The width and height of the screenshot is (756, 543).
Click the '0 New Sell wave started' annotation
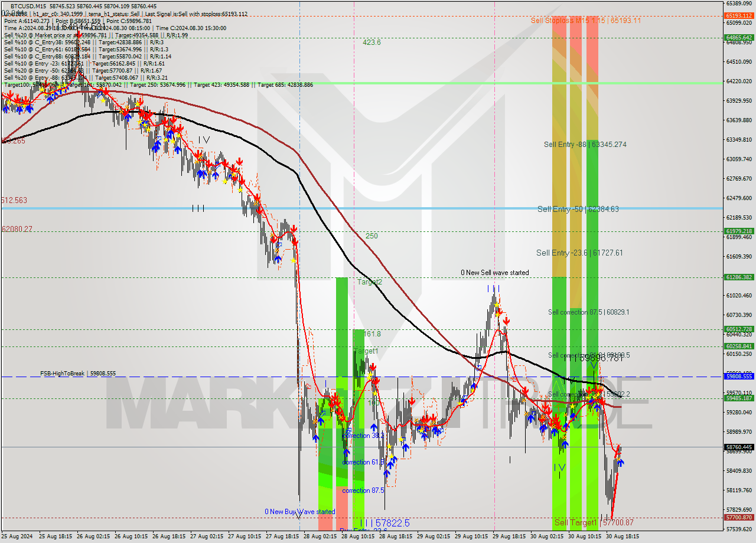pyautogui.click(x=495, y=273)
